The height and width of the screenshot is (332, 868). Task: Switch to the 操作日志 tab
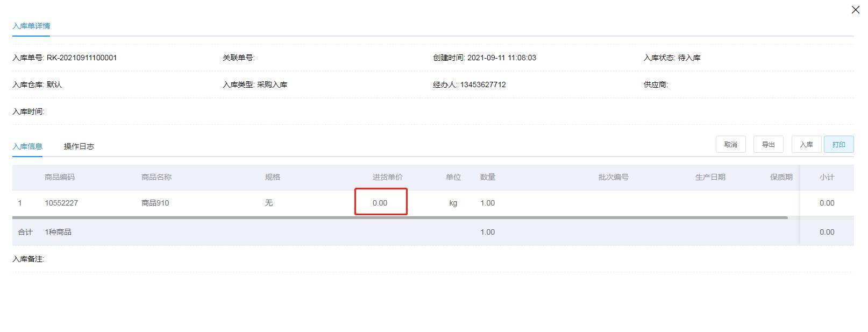tap(79, 146)
